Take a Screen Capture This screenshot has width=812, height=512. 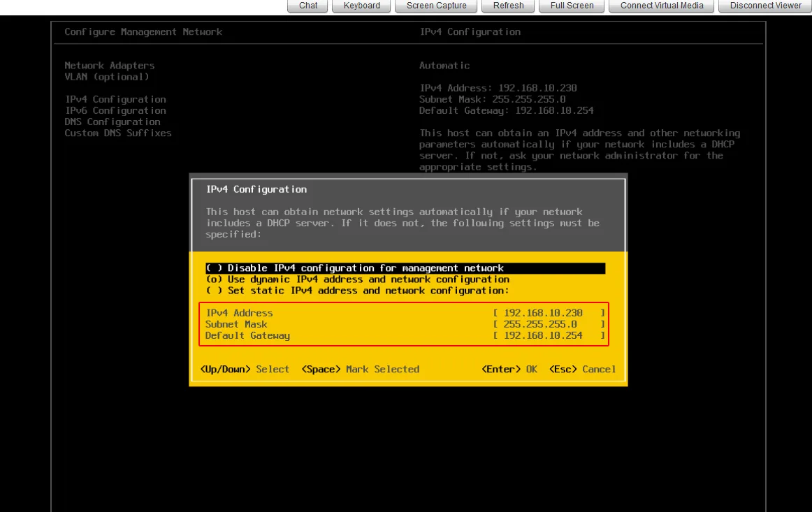(x=436, y=6)
